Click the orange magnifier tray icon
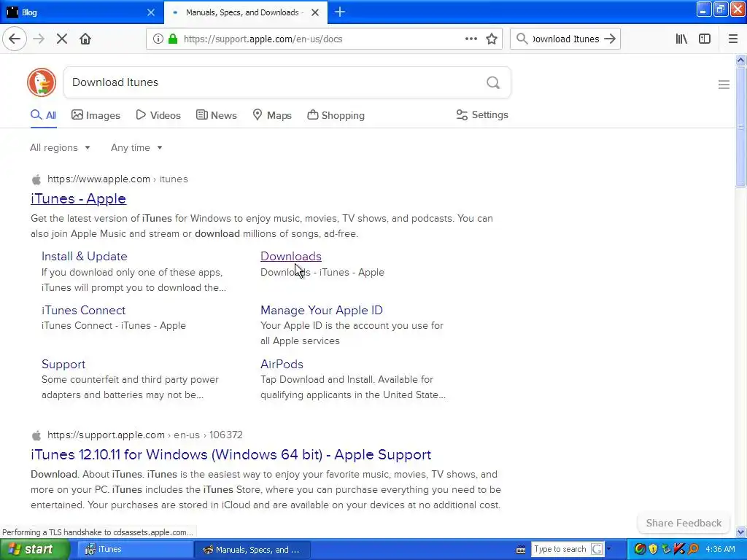Image resolution: width=747 pixels, height=560 pixels. (x=693, y=549)
